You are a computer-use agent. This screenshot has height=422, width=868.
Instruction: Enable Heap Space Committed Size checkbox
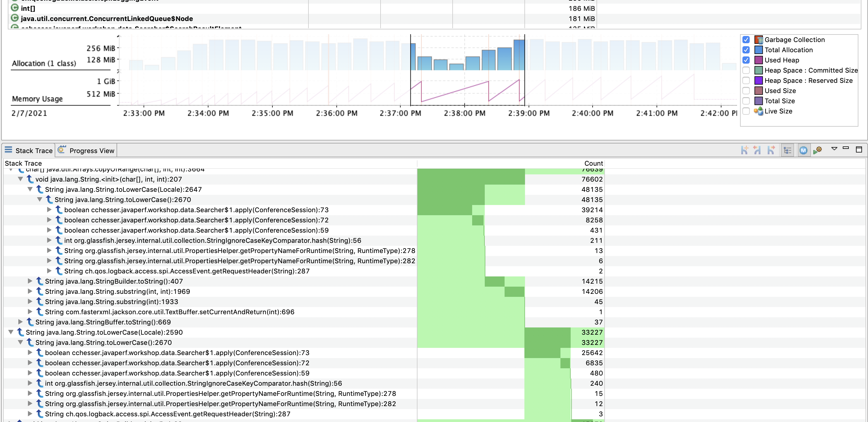(746, 71)
